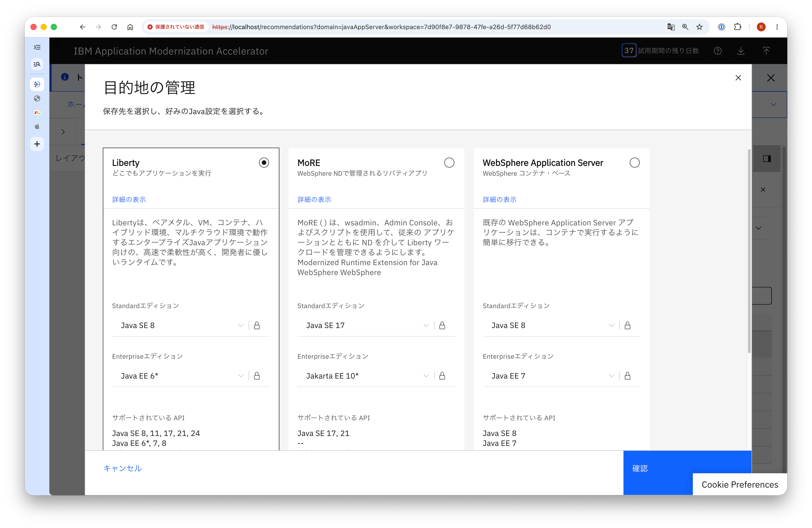Click the upload icon in header
The image size is (812, 528).
(766, 51)
